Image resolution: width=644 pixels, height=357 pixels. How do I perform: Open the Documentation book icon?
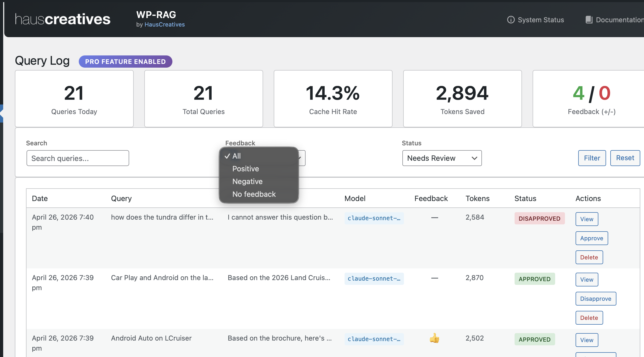pyautogui.click(x=589, y=20)
